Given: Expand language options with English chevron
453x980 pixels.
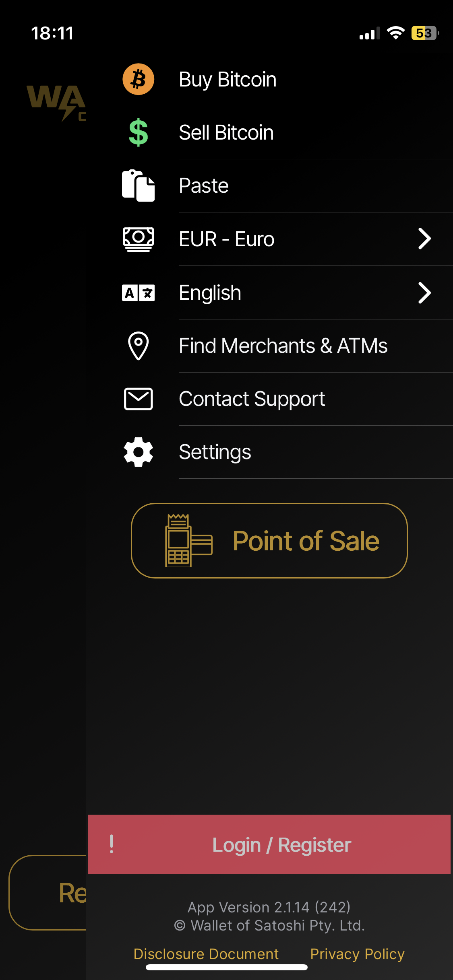Looking at the screenshot, I should tap(424, 292).
